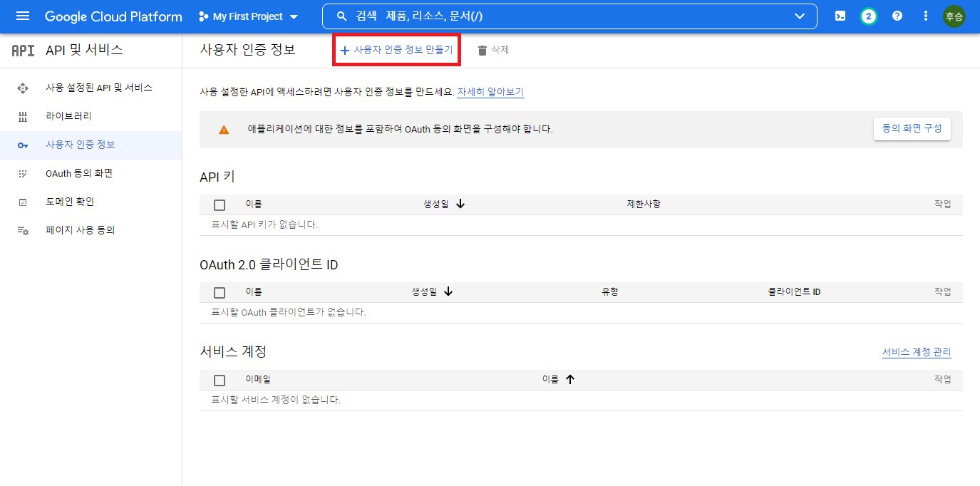Viewport: 980px width, 486px height.
Task: Click the API logo icon in sidebar header
Action: pos(23,50)
